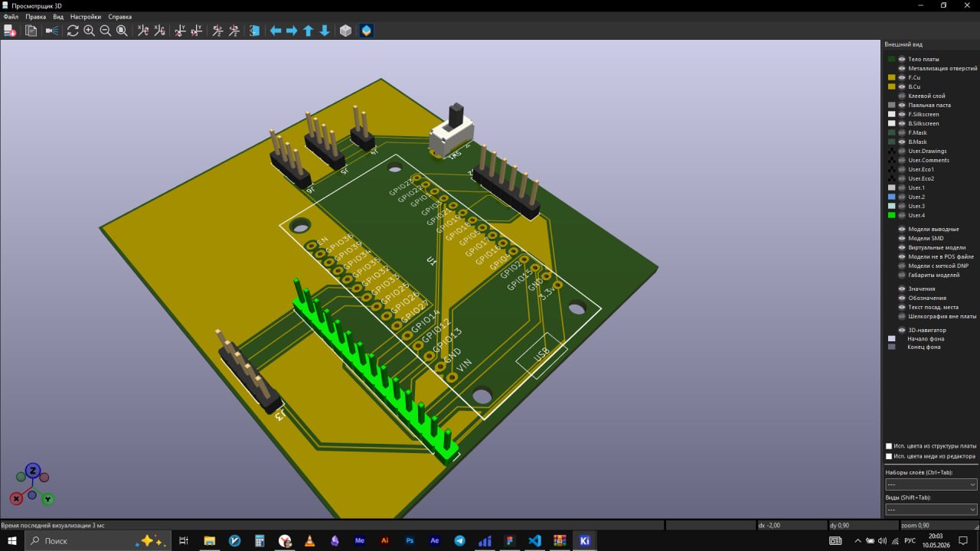Viewport: 980px width, 551px height.
Task: Hide the F.Cu layer
Action: pyautogui.click(x=902, y=77)
